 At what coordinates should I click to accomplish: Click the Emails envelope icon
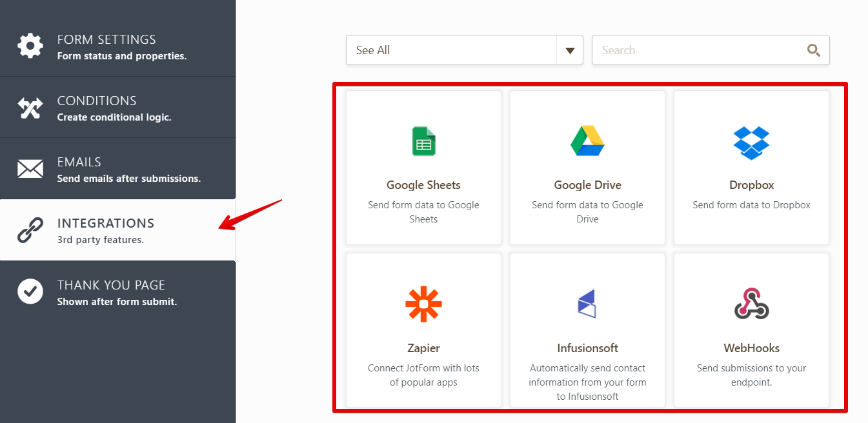[x=30, y=169]
